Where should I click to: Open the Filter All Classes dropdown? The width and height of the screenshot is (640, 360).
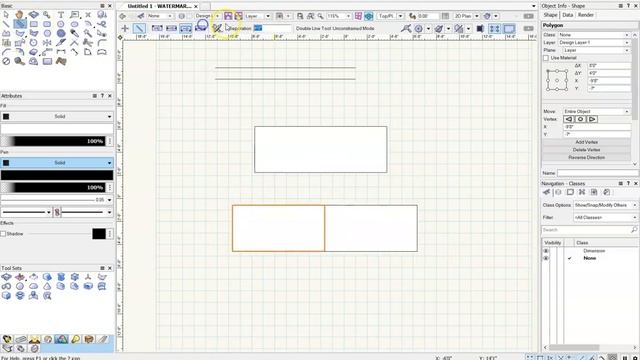coord(606,218)
